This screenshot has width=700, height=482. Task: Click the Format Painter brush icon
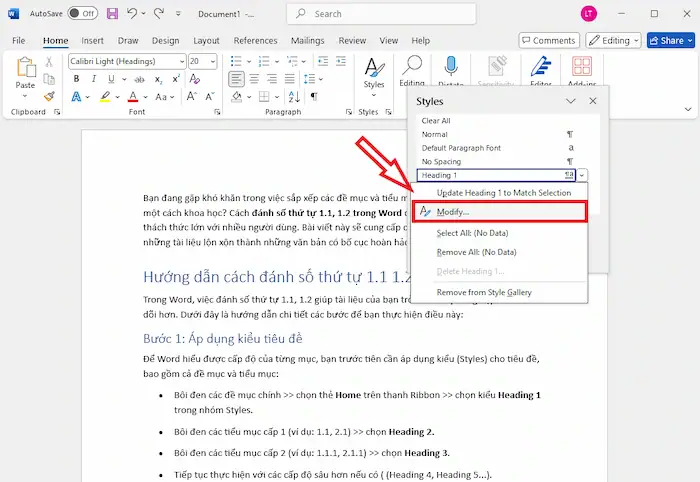click(x=49, y=97)
